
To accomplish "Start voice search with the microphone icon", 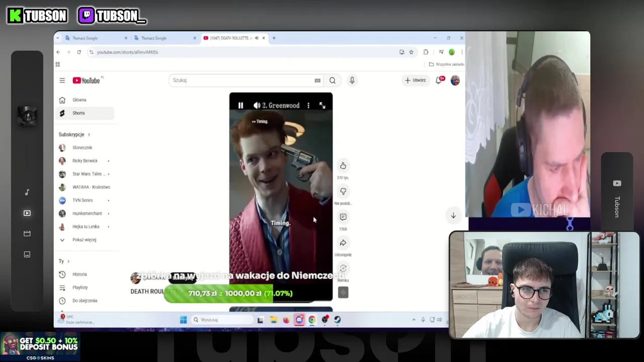I will pyautogui.click(x=352, y=80).
